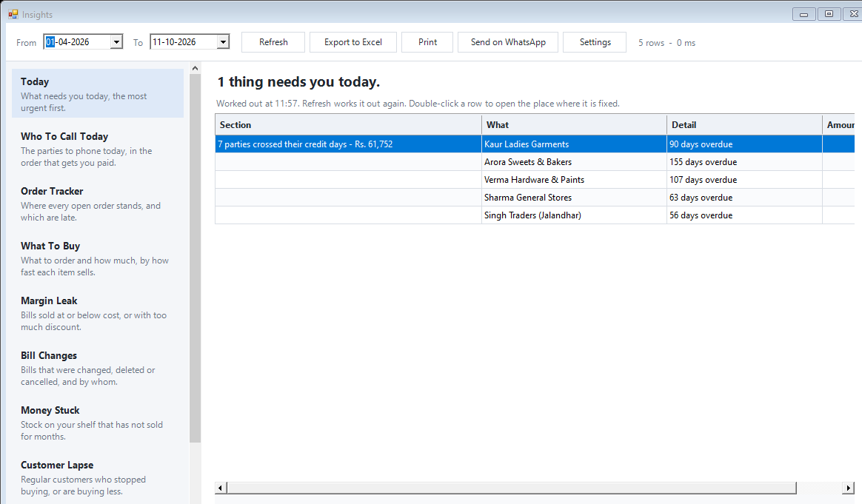Click Export to Excel button

(353, 42)
